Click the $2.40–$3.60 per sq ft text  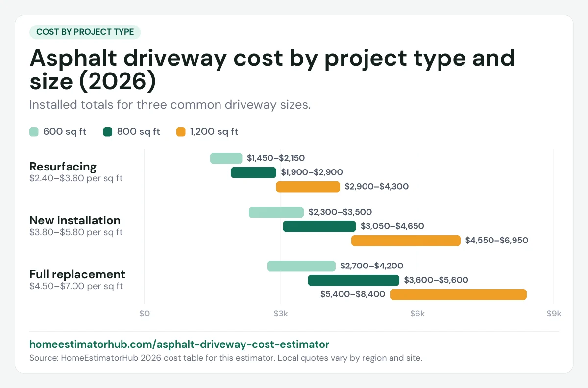(x=76, y=178)
